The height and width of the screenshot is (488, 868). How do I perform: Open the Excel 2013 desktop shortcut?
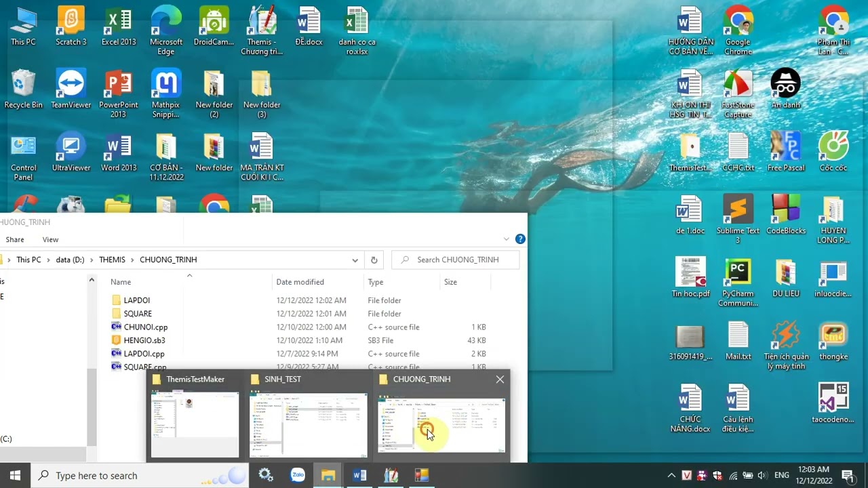click(x=119, y=26)
